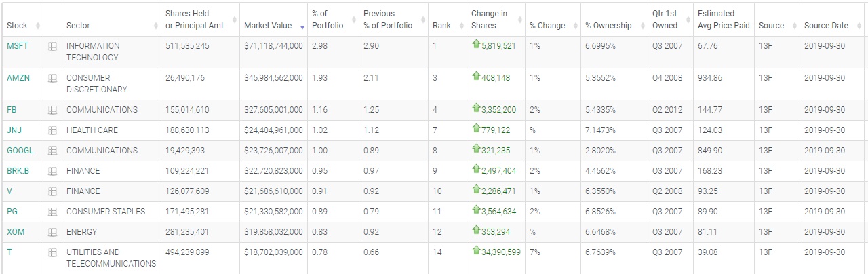Follow the GOOGL ticker link
868x274 pixels.
20,151
